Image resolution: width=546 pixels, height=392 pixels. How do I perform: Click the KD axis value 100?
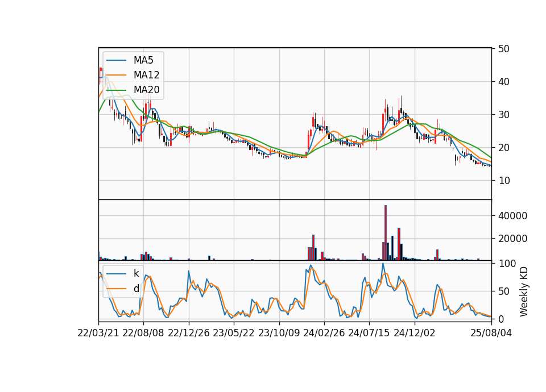click(x=507, y=263)
